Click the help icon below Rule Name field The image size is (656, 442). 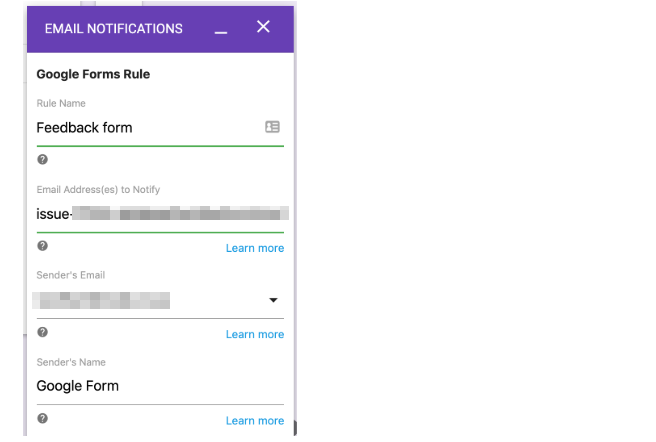click(42, 159)
